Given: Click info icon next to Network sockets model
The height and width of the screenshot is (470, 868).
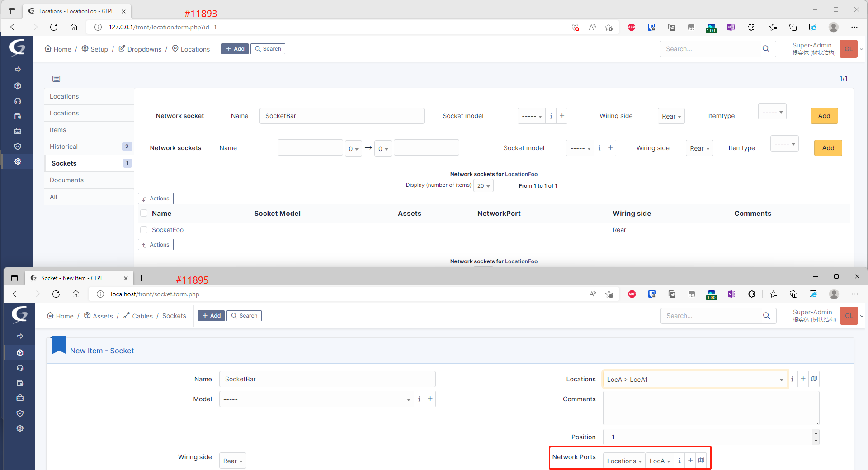Looking at the screenshot, I should 599,148.
